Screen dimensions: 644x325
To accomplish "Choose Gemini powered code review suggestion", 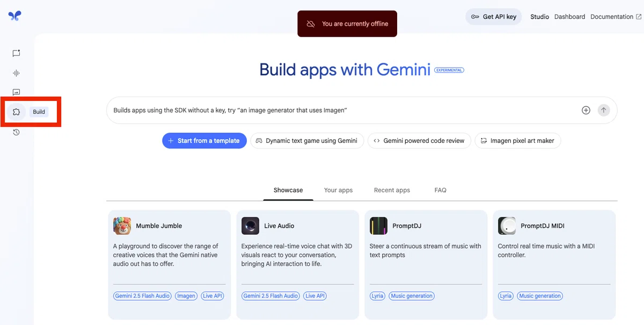I will coord(419,141).
